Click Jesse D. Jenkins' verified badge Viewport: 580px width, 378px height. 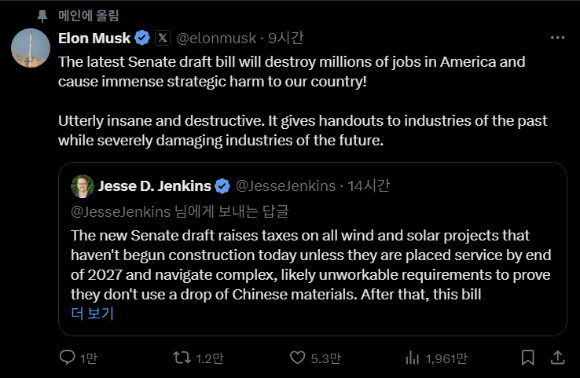pos(222,186)
